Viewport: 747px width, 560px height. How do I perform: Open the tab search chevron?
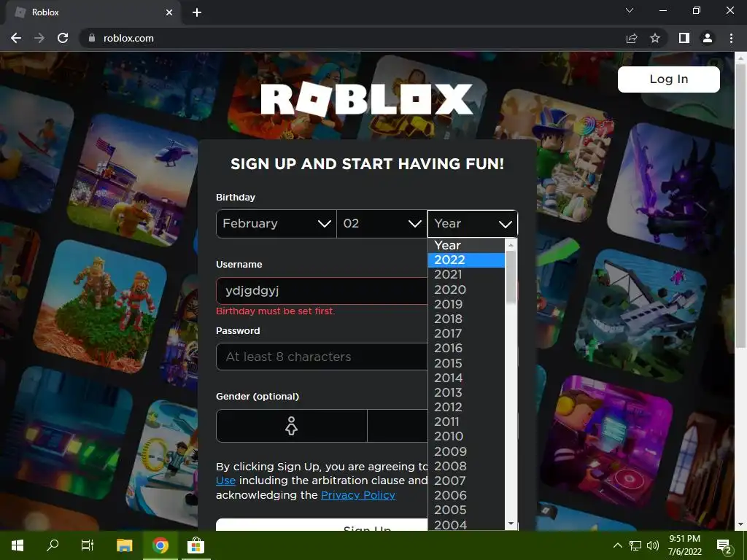click(630, 10)
